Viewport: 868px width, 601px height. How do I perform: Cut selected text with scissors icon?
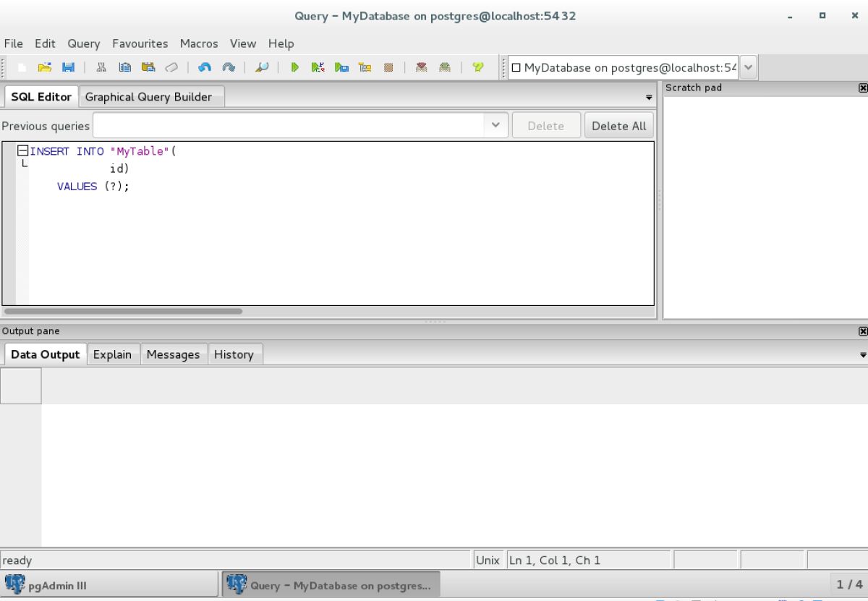tap(101, 67)
